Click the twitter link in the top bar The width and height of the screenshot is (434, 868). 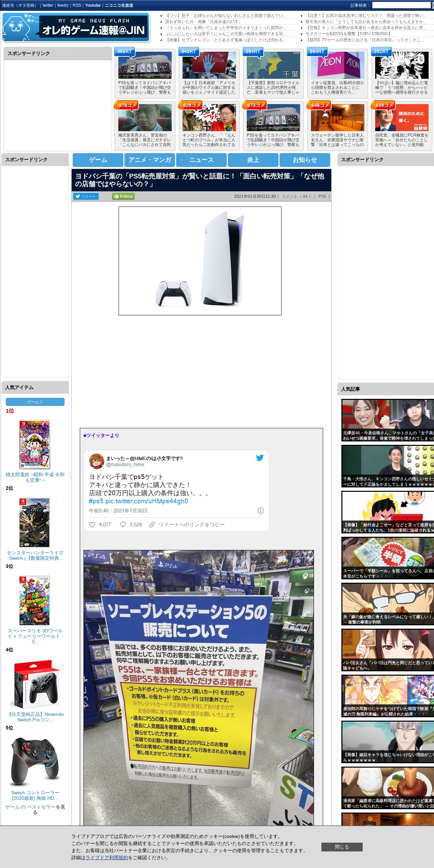pos(48,5)
